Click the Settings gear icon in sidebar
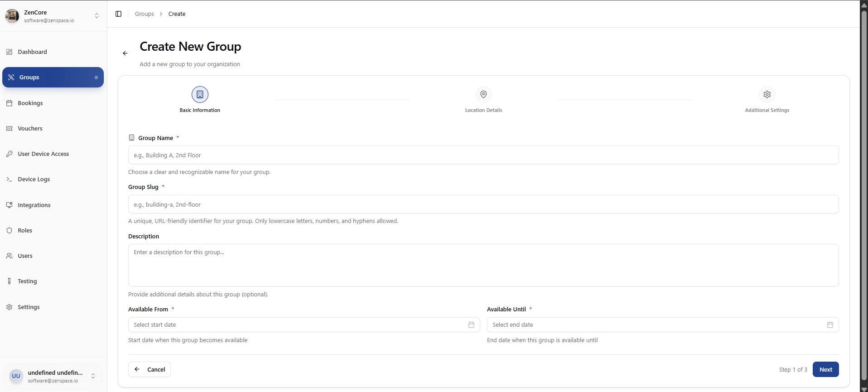Viewport: 868px width, 392px height. pyautogui.click(x=9, y=307)
